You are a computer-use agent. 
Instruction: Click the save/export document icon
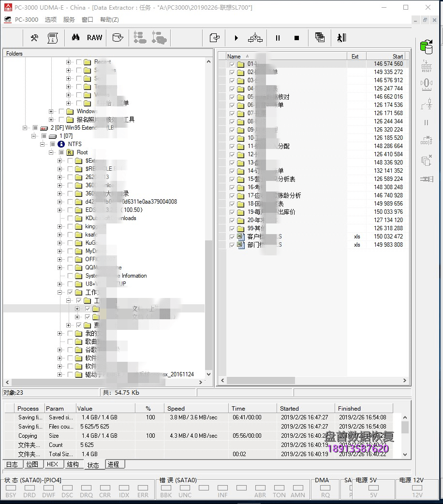tap(214, 38)
